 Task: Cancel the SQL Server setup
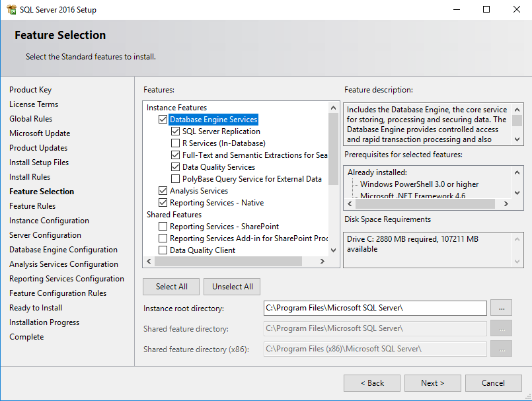(x=493, y=383)
